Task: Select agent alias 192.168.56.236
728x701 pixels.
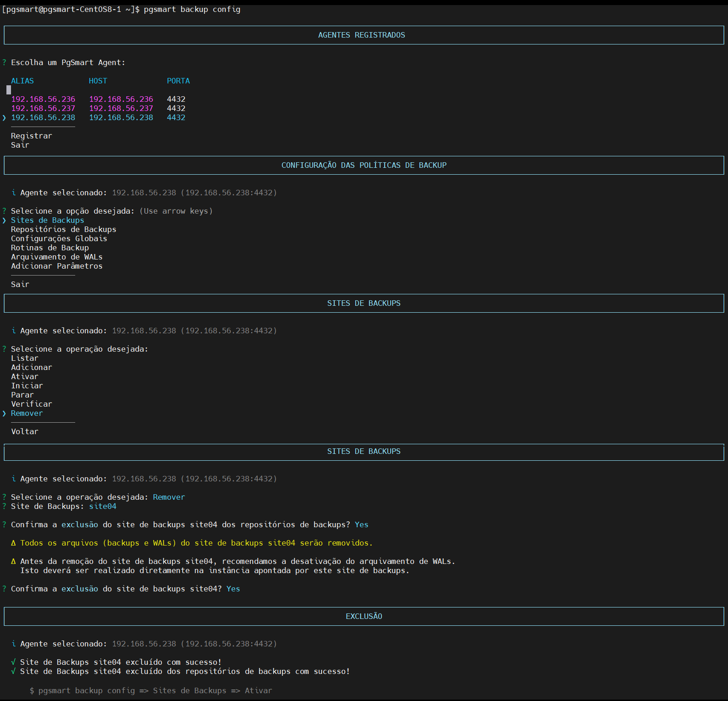Action: pyautogui.click(x=43, y=99)
